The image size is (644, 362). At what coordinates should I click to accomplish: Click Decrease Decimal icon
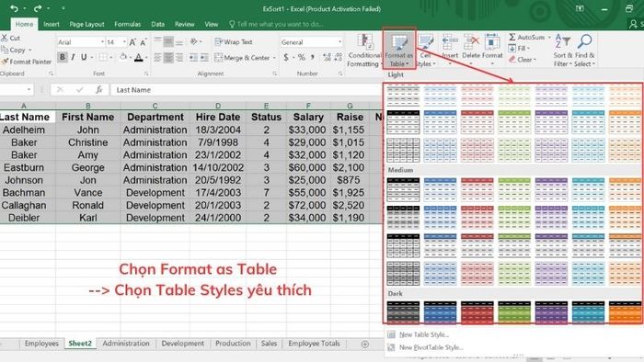coord(338,57)
